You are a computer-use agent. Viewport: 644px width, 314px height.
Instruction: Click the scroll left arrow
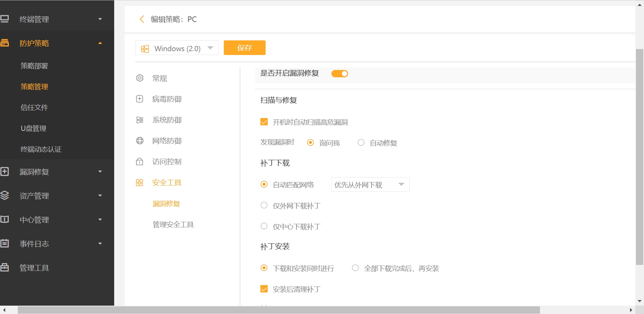(x=4, y=310)
